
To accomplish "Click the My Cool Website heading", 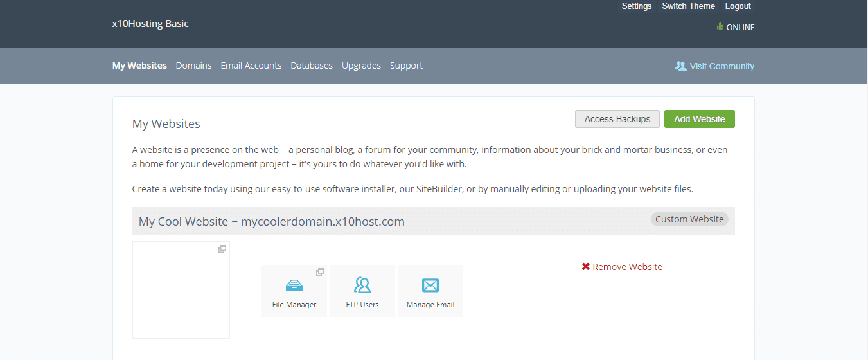I will tap(272, 221).
